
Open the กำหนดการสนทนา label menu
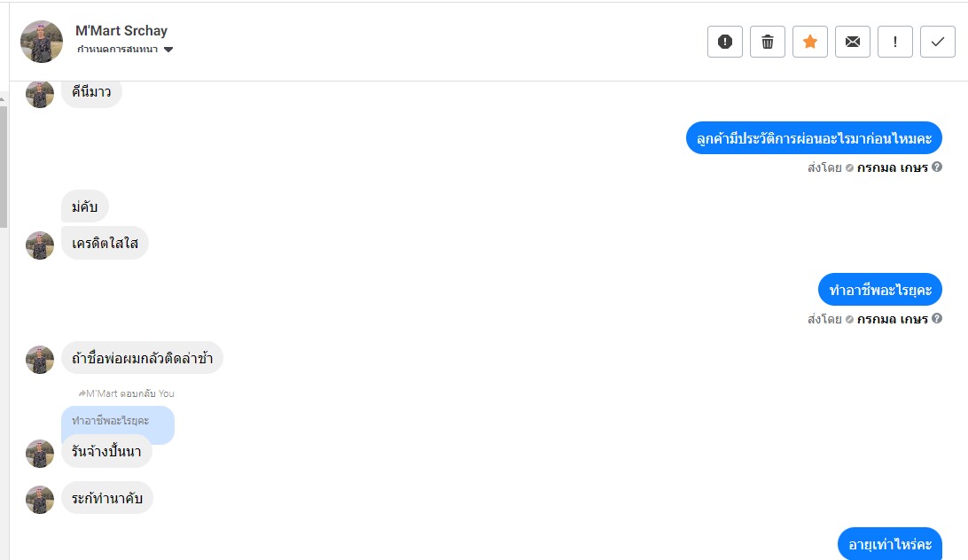pos(117,50)
